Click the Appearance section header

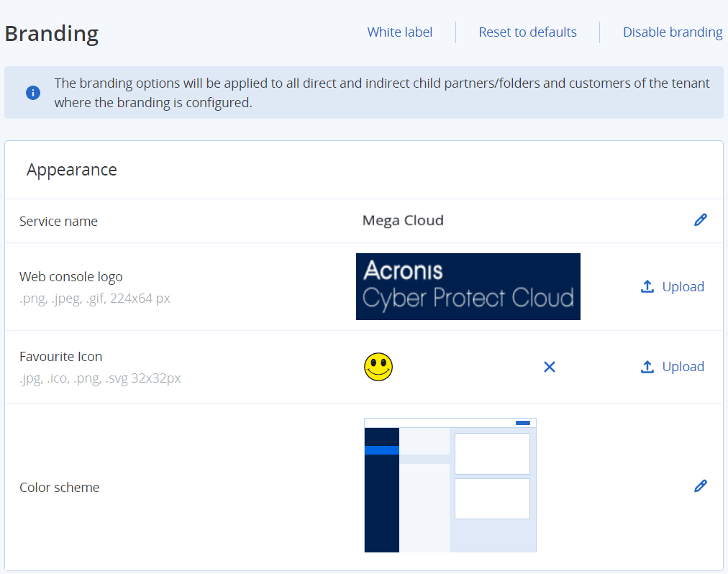(x=72, y=170)
